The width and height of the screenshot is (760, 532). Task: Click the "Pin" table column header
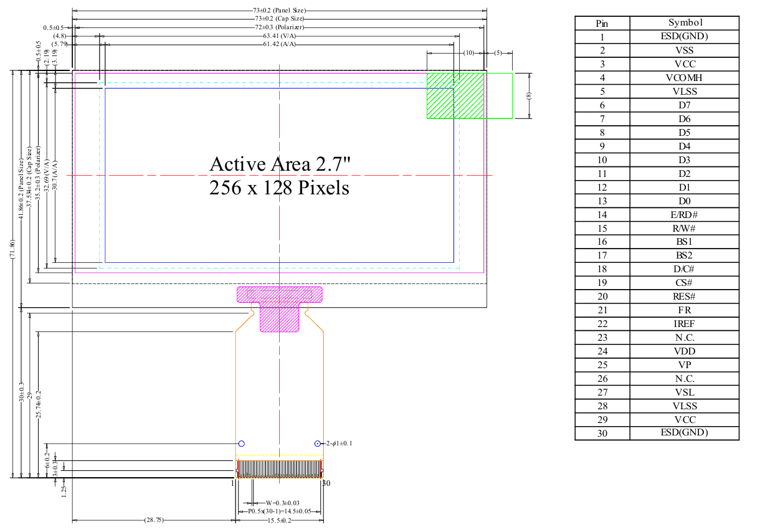click(x=602, y=23)
